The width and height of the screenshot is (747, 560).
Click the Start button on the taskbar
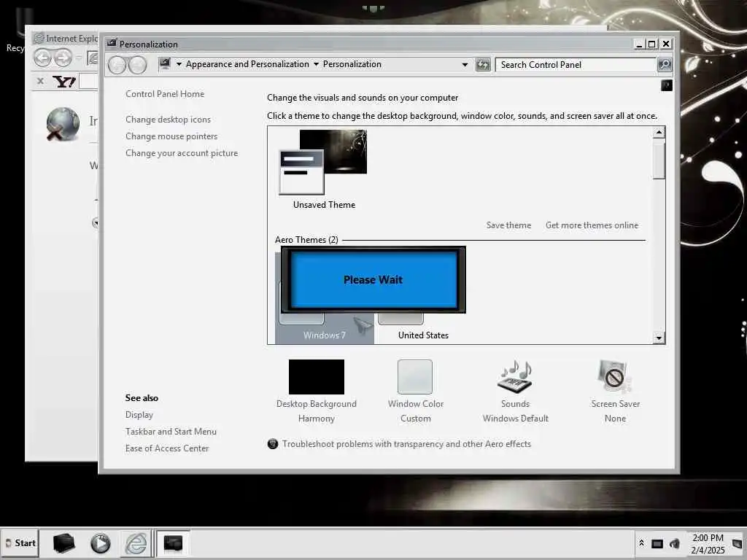coord(20,542)
